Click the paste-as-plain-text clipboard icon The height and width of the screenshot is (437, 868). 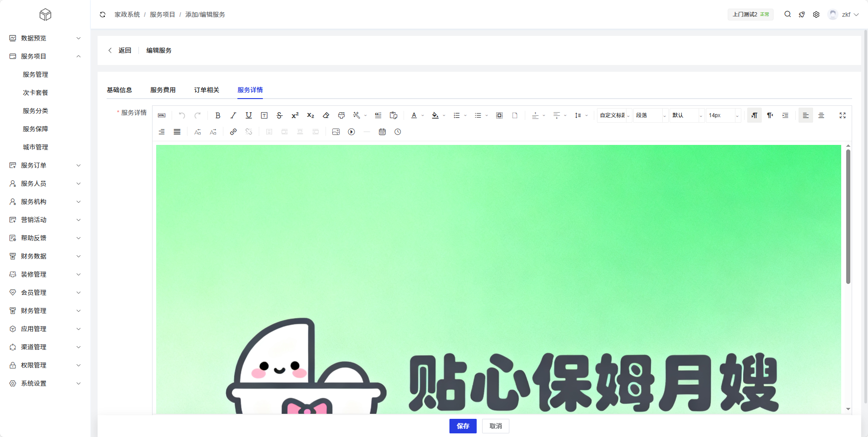pos(394,115)
